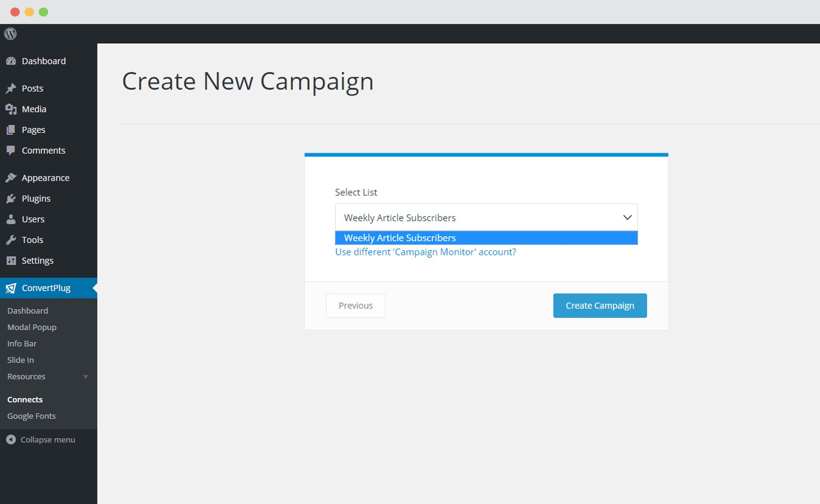The image size is (820, 504).
Task: Click the WordPress logo icon
Action: (x=10, y=34)
